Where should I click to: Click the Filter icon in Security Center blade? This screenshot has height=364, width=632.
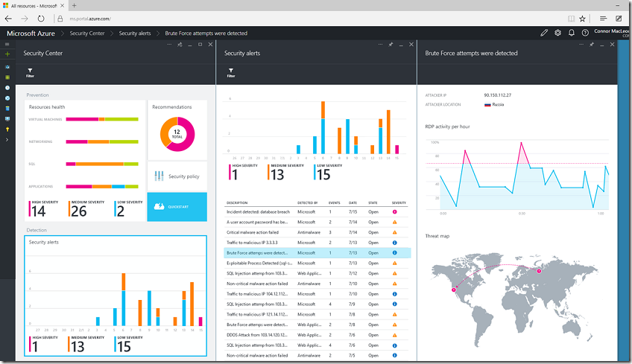[30, 71]
